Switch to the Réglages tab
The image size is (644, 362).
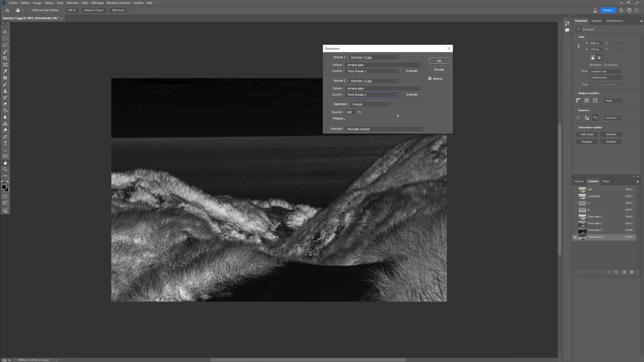[596, 21]
